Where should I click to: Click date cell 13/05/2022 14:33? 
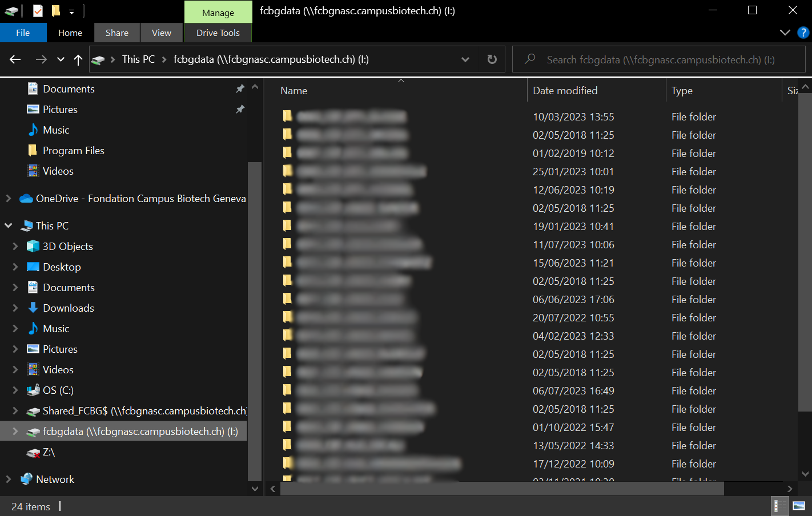tap(573, 446)
